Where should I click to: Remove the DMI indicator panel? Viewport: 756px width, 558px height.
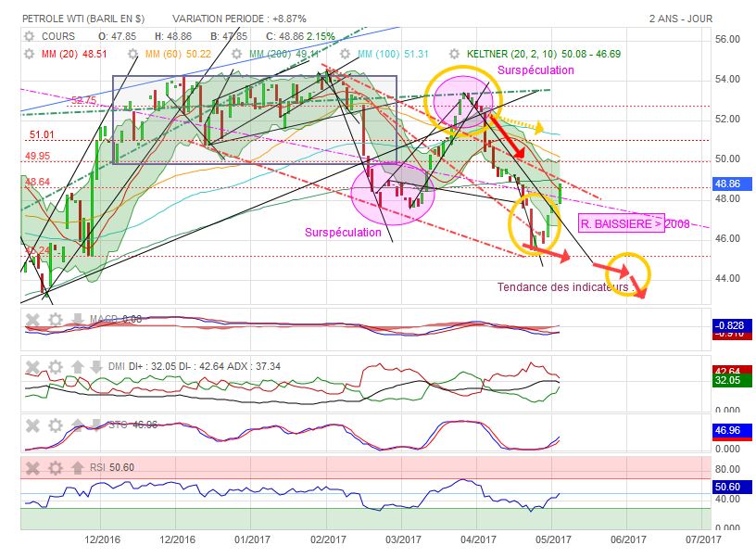32,367
